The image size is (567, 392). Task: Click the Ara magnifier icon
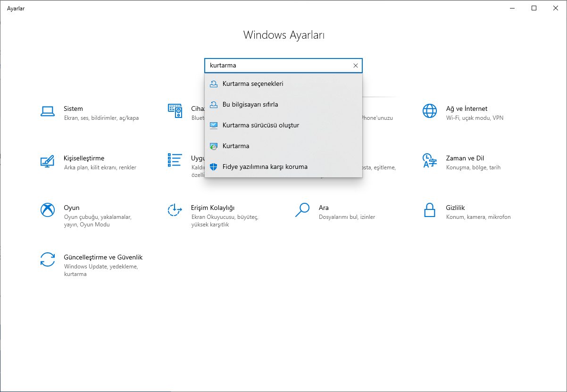(x=302, y=210)
